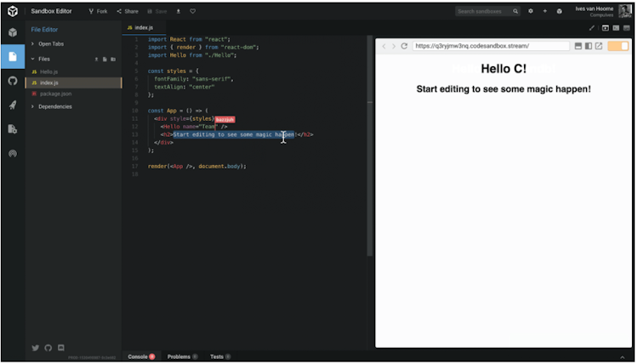
Task: Toggle the orange preview switch
Action: click(x=618, y=47)
